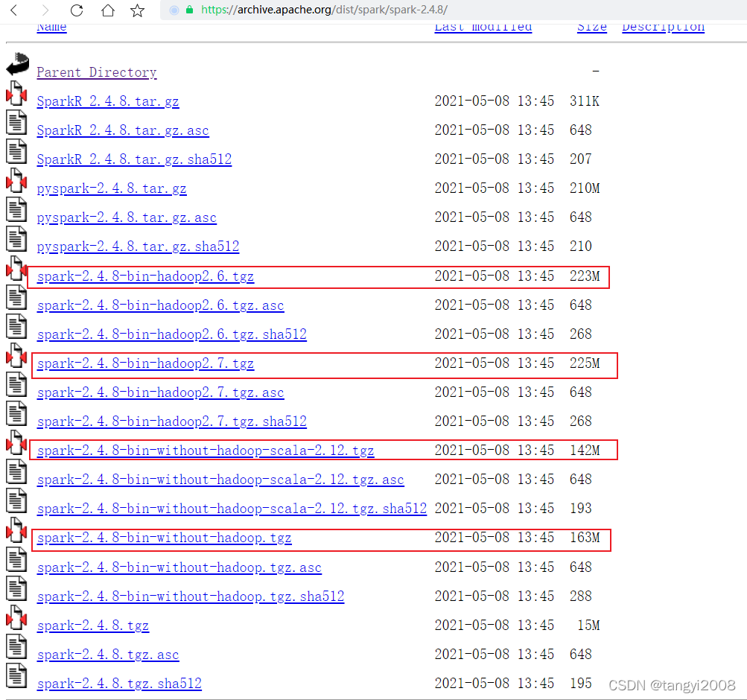Click the 210M size of pyspark tar.gz
The image size is (747, 700).
[x=585, y=188]
